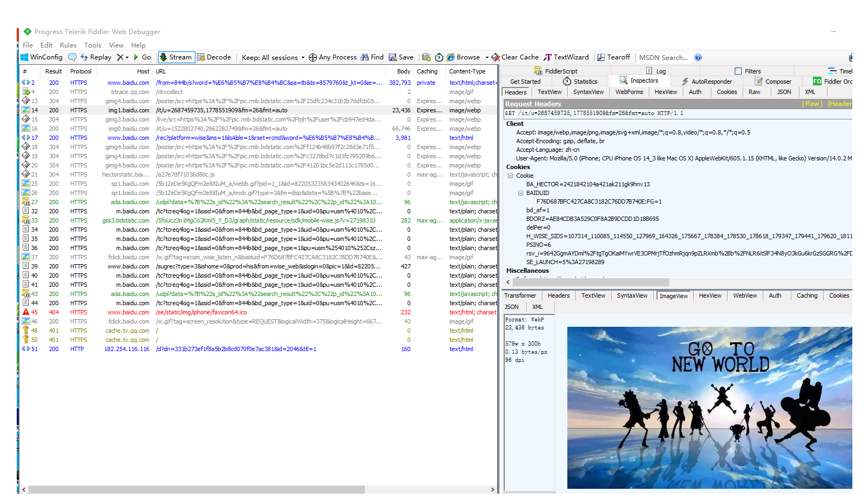Image resolution: width=868 pixels, height=498 pixels.
Task: Click the Inspectors tab magnifier icon
Action: [623, 80]
